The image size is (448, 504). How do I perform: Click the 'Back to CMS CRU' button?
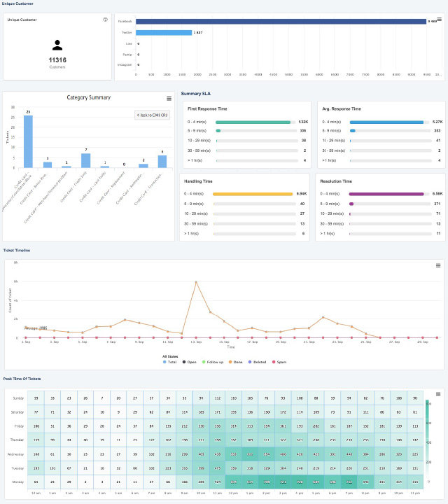152,115
